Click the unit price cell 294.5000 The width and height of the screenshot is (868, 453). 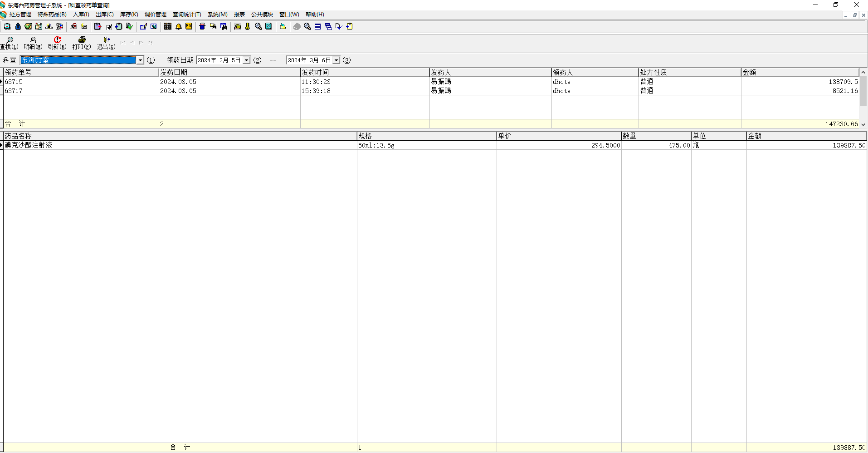(x=559, y=145)
